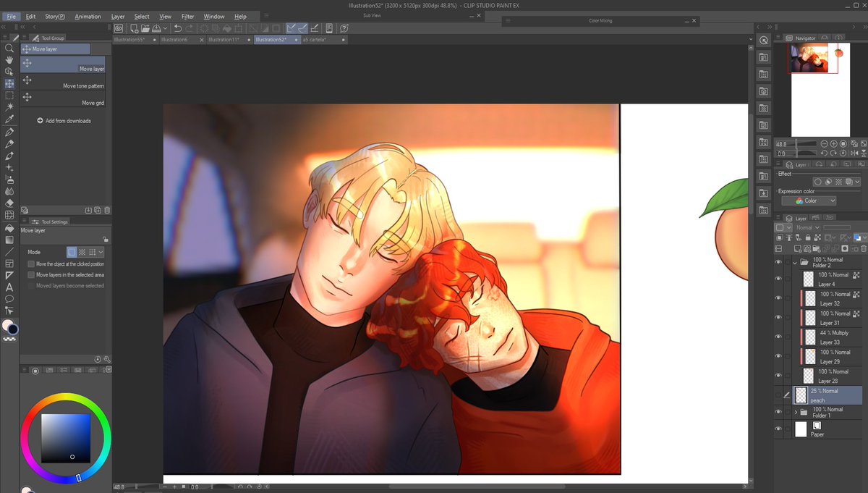868x493 pixels.
Task: Open the CLIP STUDIO help question icon
Action: (344, 28)
